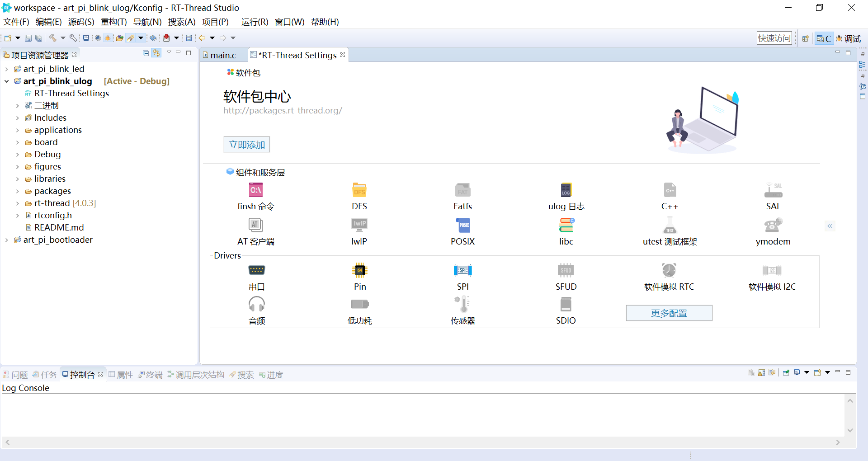This screenshot has height=461, width=868.
Task: Collapse the art_pi_blink_ulog project
Action: [x=6, y=81]
